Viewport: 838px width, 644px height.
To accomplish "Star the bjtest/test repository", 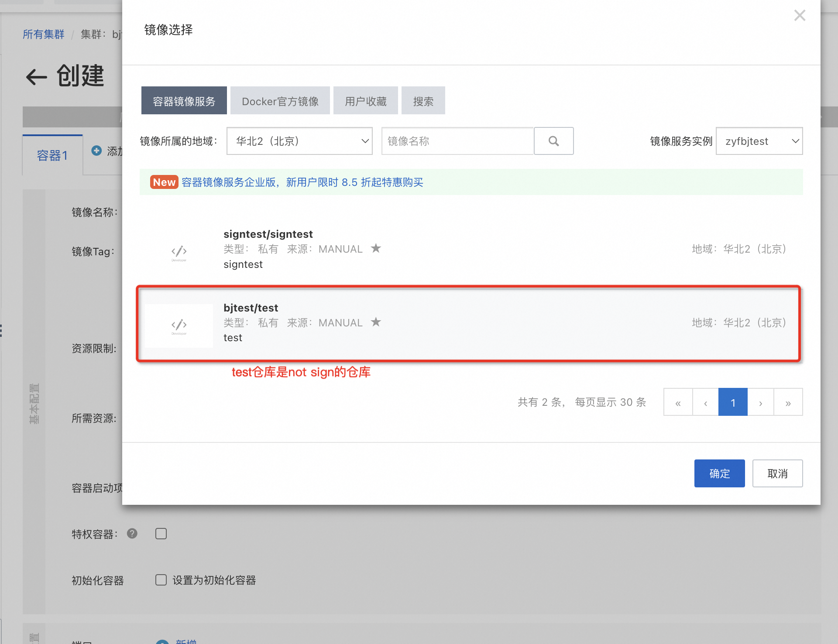I will point(375,322).
